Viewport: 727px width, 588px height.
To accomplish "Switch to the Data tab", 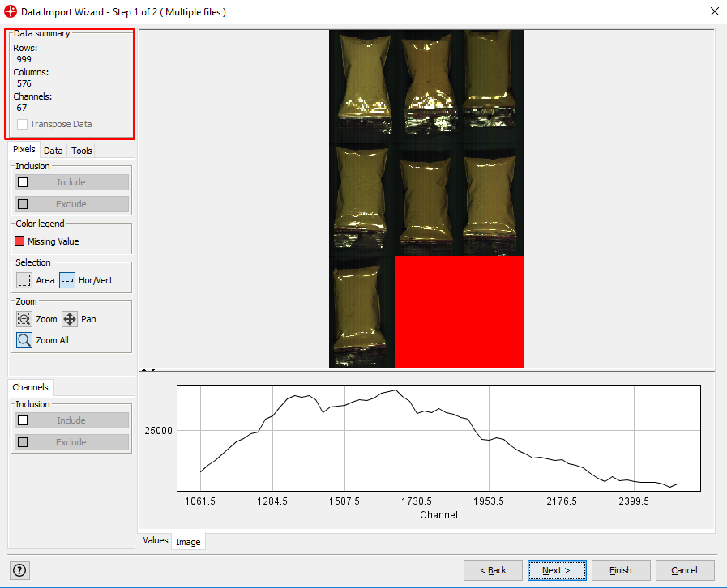I will (53, 151).
